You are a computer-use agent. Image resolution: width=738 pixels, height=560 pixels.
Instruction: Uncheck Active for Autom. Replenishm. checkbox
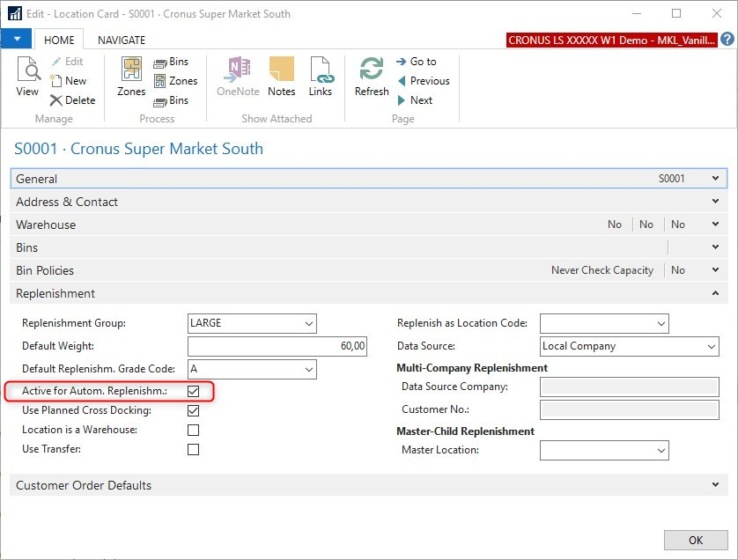pos(194,391)
